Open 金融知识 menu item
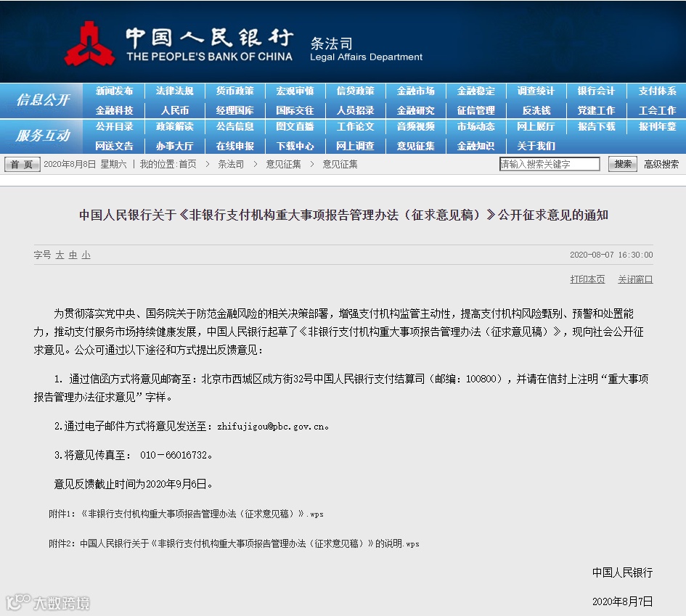This screenshot has width=686, height=616. [x=476, y=146]
